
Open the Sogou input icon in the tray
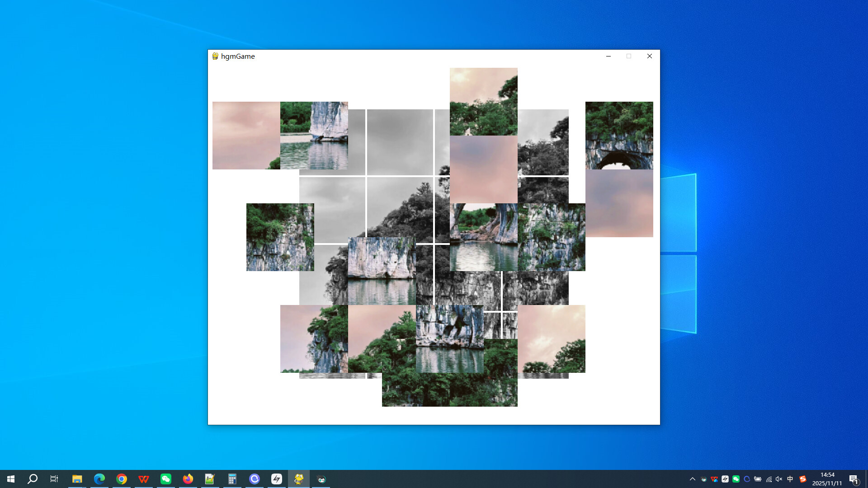point(802,479)
